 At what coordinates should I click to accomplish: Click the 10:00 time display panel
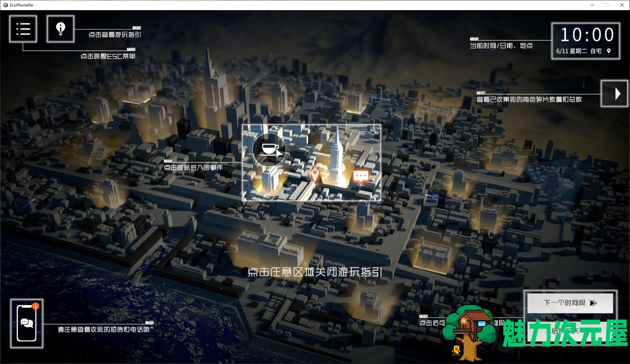click(x=586, y=41)
